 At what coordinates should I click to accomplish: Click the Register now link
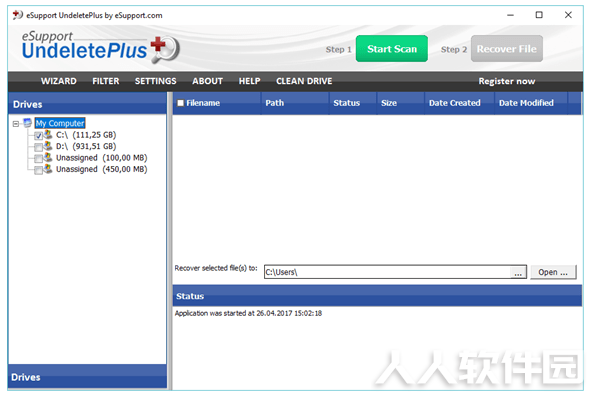tap(506, 81)
